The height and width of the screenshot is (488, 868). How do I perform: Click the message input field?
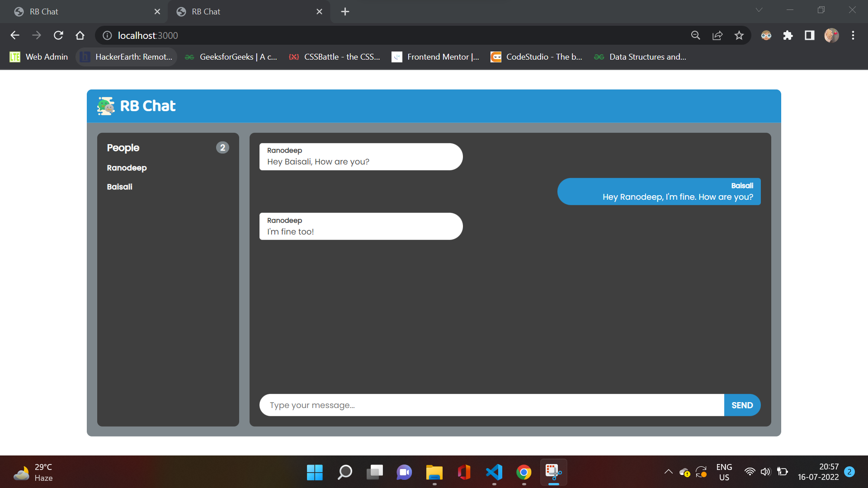[452, 405]
